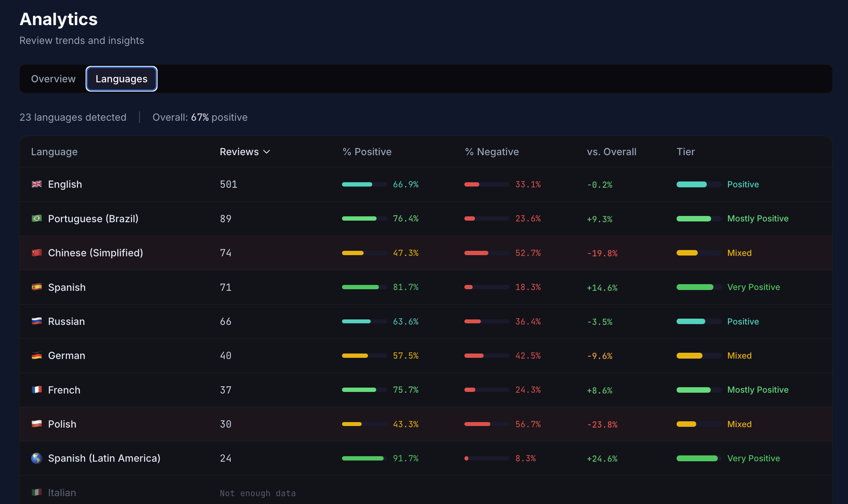Click the Chinese (Simplified) flag icon
Screen dimensions: 848x504
click(37, 253)
